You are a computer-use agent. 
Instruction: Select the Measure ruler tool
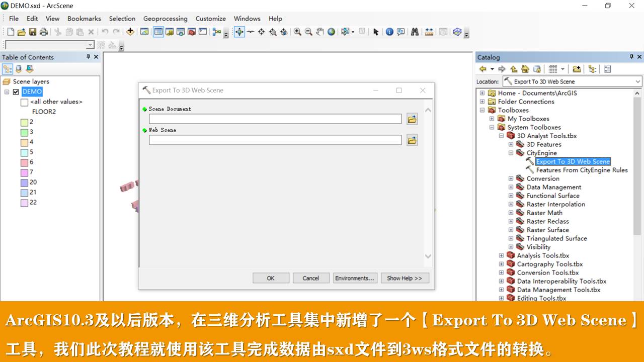[429, 32]
